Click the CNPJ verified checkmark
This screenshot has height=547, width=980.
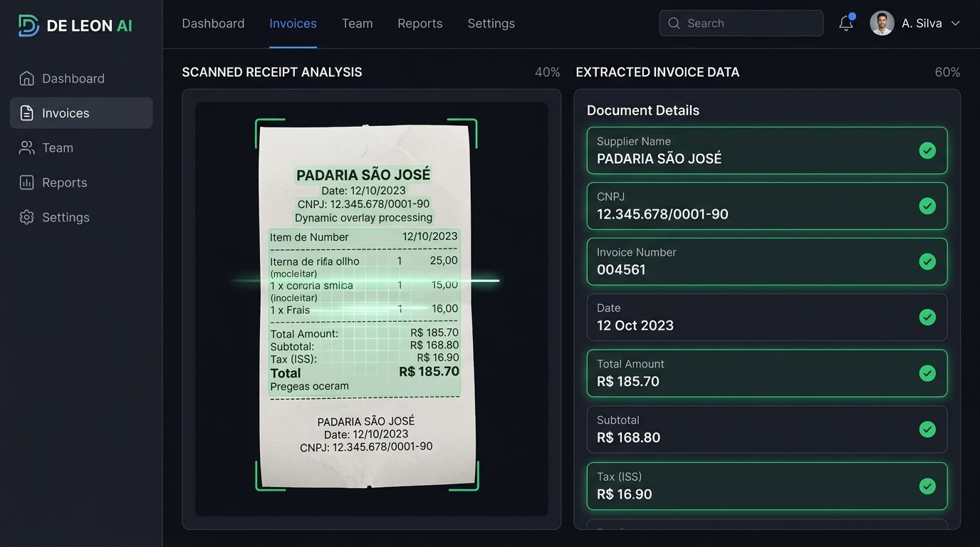[x=927, y=206]
